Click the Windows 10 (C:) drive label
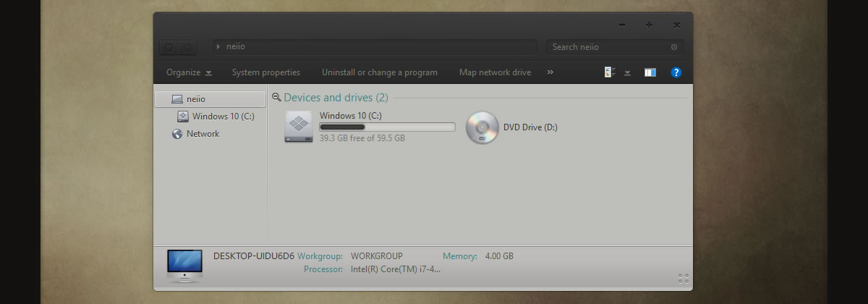The width and height of the screenshot is (868, 304). pyautogui.click(x=351, y=116)
